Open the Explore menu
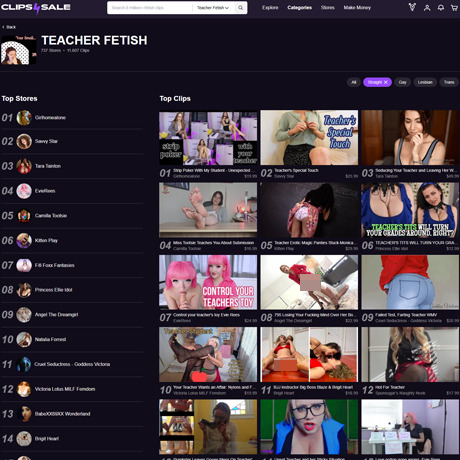Image resolution: width=460 pixels, height=460 pixels. [x=270, y=8]
